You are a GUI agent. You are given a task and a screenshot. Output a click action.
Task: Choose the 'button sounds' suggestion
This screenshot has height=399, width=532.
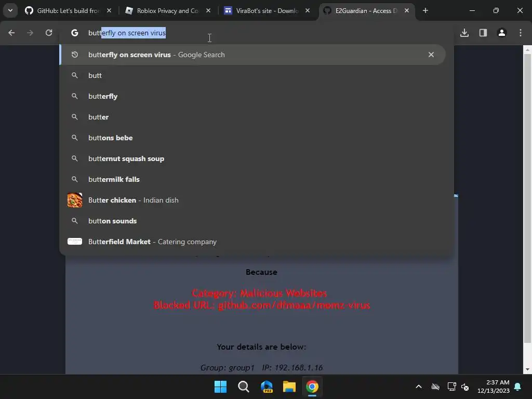(x=252, y=221)
